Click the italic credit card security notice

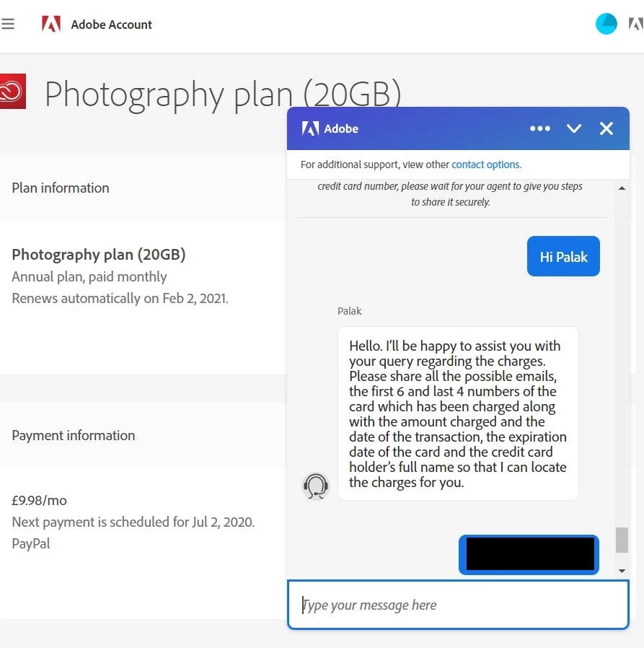pos(450,194)
